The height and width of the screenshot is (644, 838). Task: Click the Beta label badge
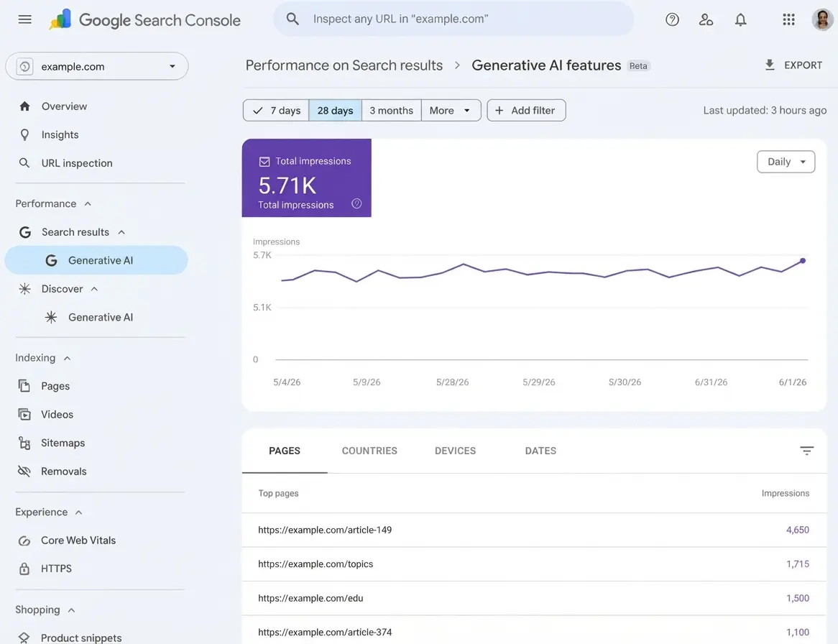tap(638, 65)
